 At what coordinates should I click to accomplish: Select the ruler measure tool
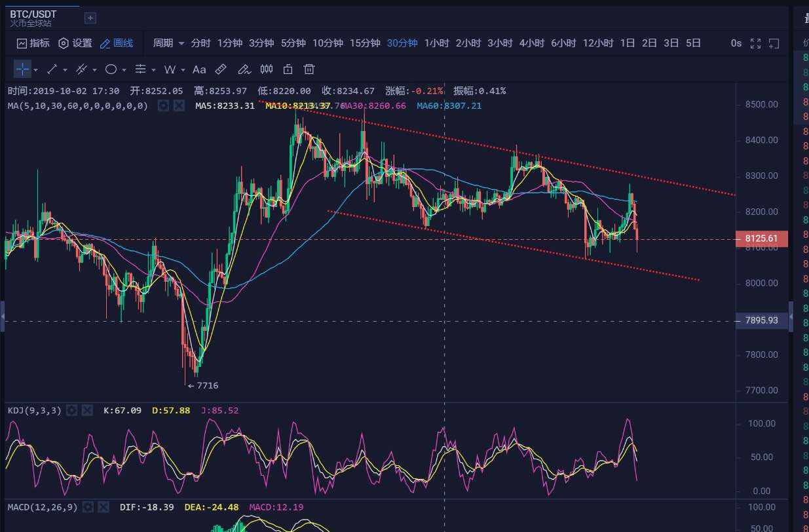[x=221, y=69]
